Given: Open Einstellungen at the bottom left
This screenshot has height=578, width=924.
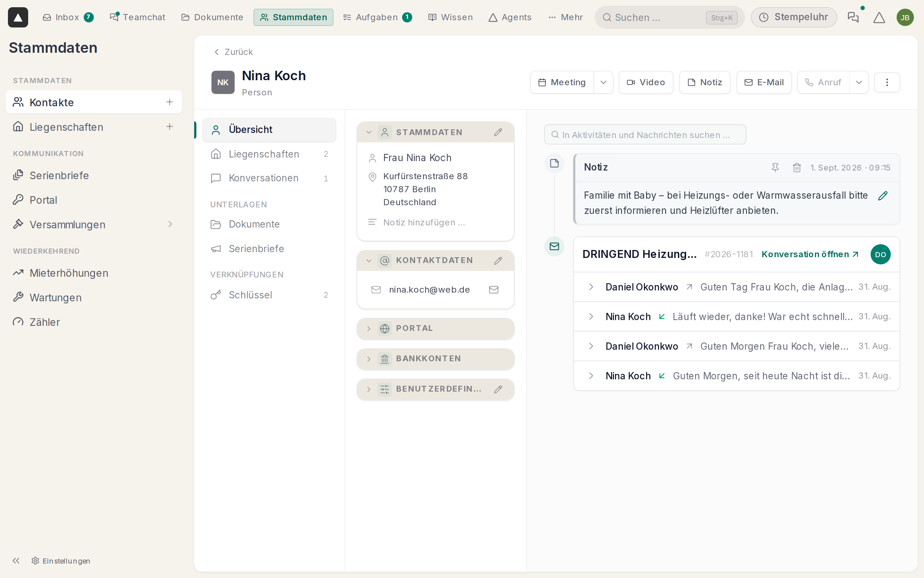Looking at the screenshot, I should click(x=61, y=560).
